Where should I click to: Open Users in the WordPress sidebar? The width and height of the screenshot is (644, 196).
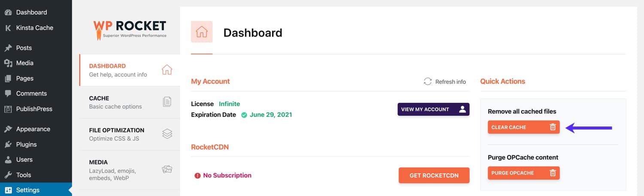pos(24,160)
